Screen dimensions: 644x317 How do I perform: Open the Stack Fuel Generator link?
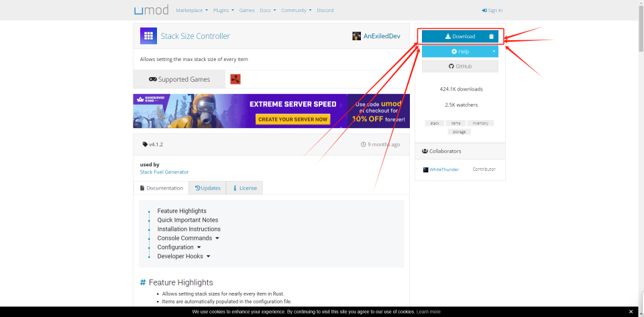164,172
